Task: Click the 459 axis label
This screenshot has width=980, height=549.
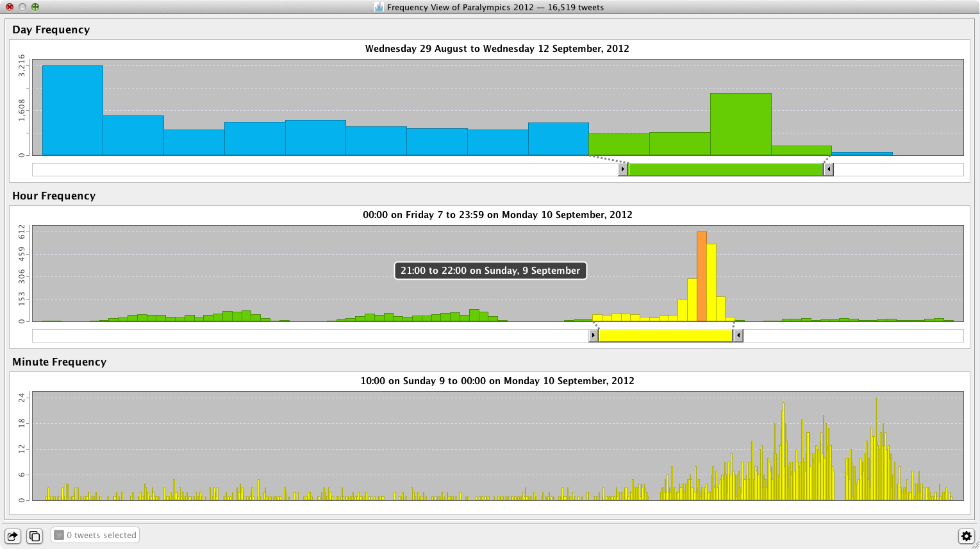Action: click(x=22, y=254)
